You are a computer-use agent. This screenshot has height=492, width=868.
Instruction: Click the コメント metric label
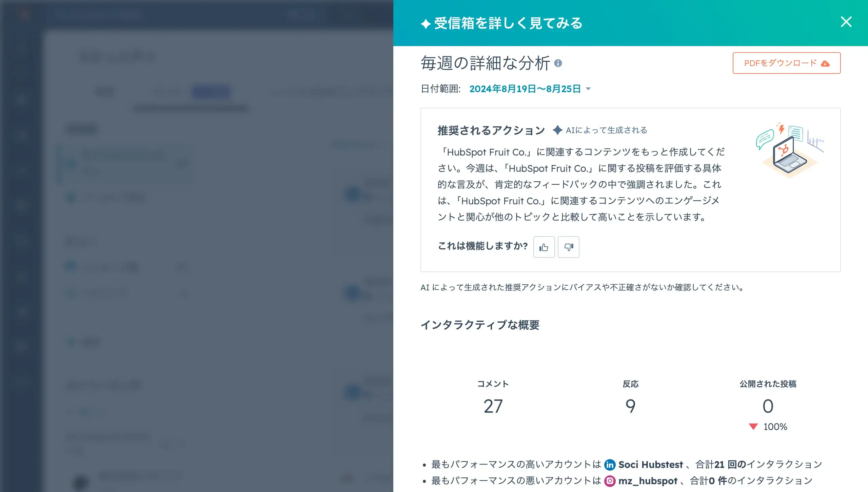[x=493, y=384]
